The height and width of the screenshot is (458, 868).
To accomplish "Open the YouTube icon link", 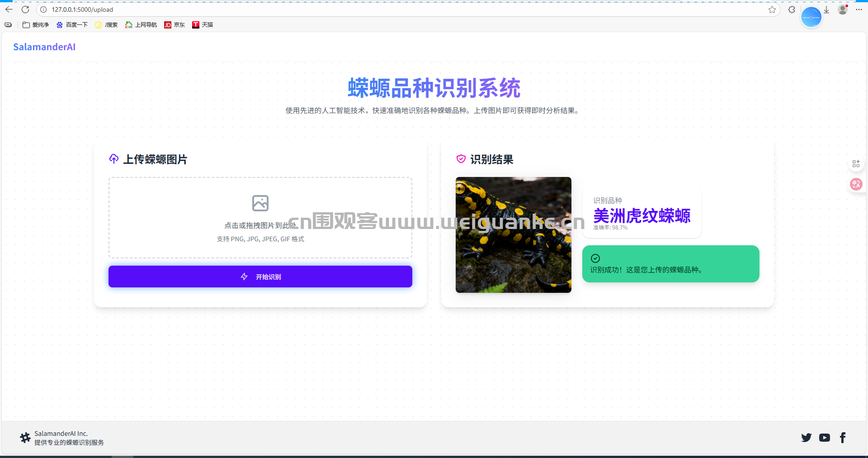I will pyautogui.click(x=824, y=438).
